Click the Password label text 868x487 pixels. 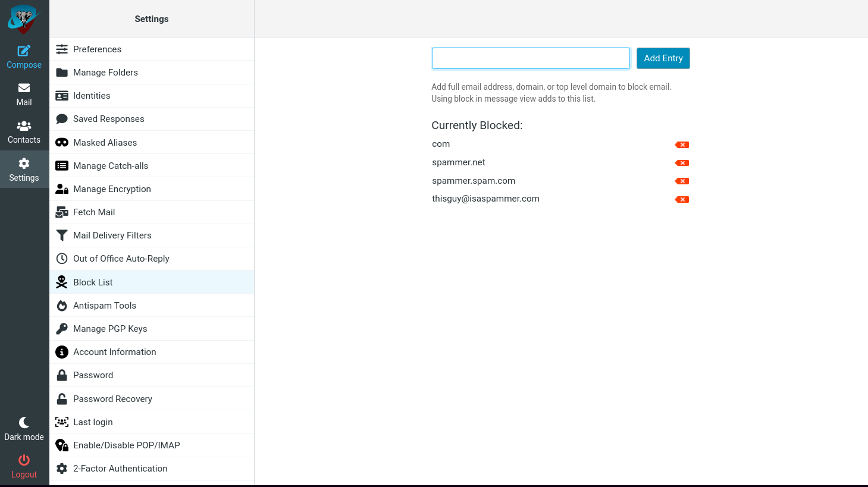coord(93,375)
